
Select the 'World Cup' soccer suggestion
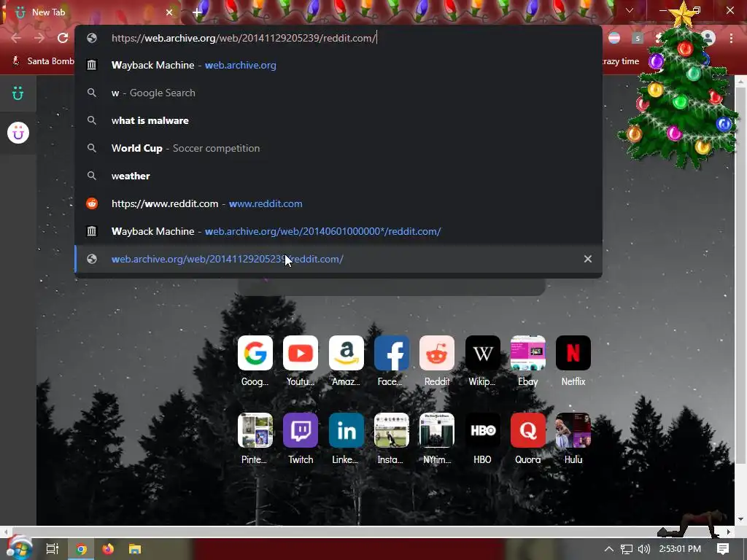[x=338, y=148]
